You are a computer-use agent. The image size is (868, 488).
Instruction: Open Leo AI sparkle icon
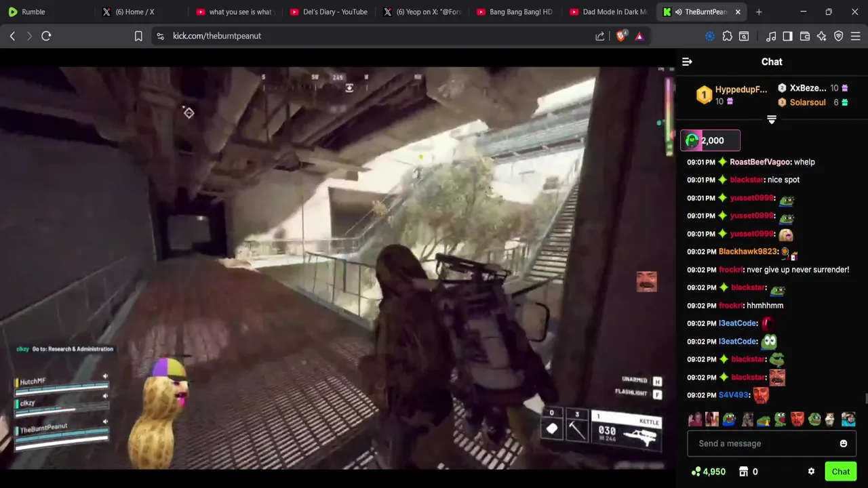tap(822, 36)
